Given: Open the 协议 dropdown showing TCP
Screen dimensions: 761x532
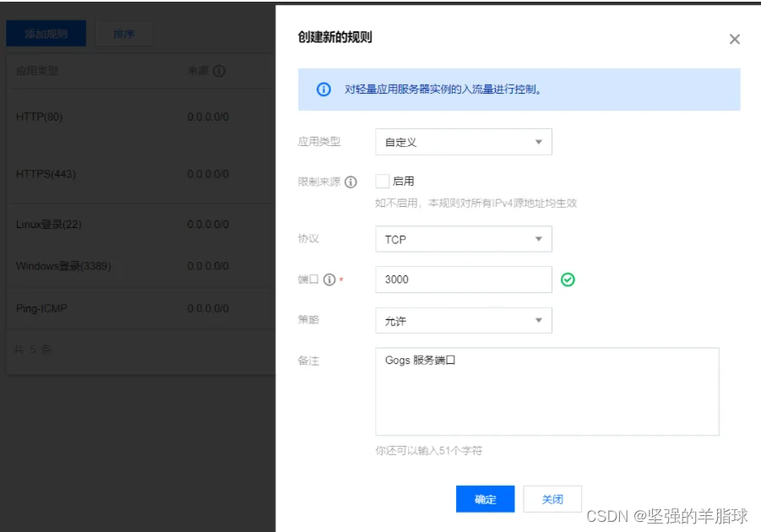Looking at the screenshot, I should click(464, 239).
